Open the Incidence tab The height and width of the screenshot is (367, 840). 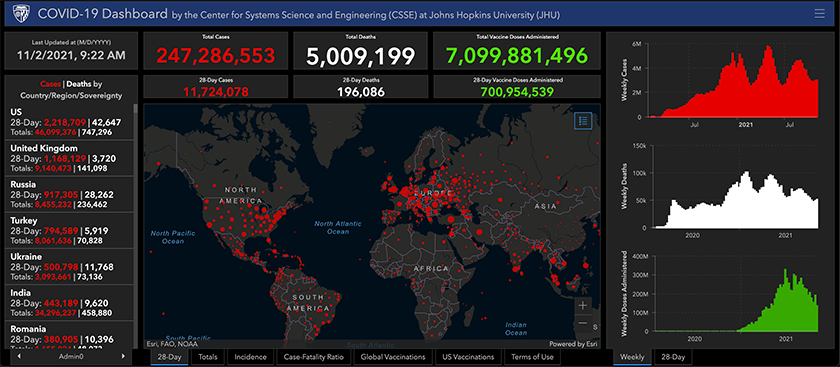tap(250, 356)
